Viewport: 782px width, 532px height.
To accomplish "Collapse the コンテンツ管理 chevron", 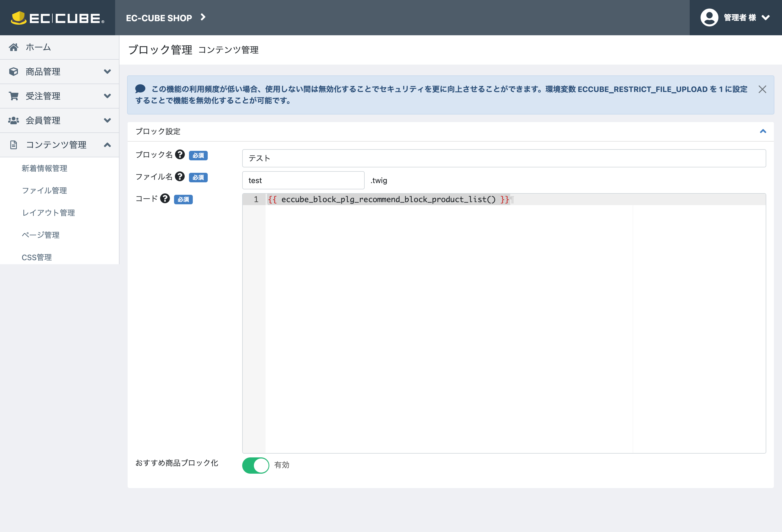I will click(x=107, y=145).
